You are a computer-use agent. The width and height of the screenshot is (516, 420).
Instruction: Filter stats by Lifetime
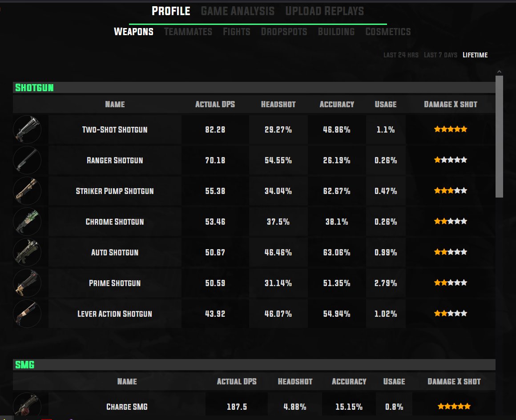pyautogui.click(x=475, y=55)
